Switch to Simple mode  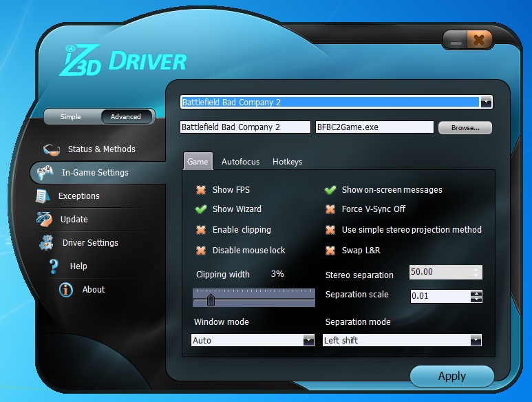(71, 117)
